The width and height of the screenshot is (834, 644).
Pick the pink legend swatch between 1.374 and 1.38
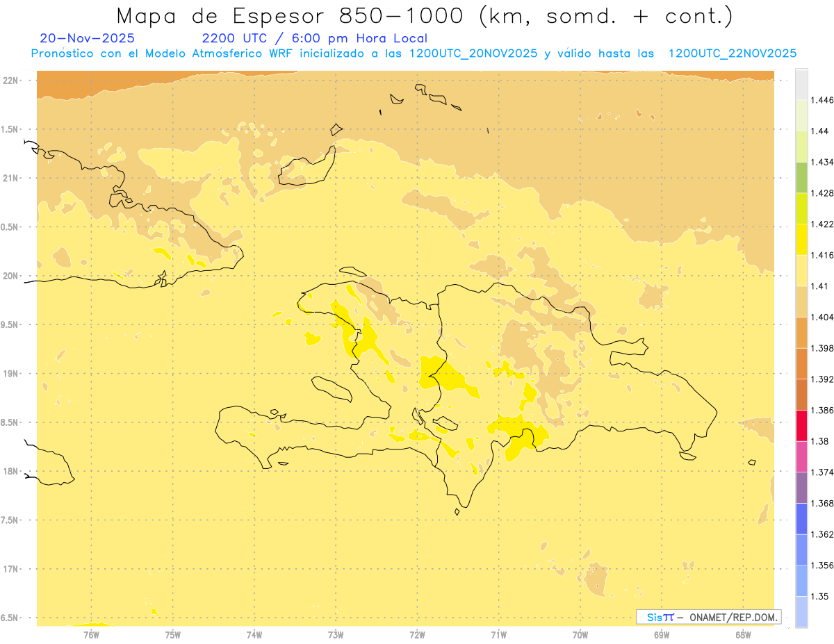point(801,457)
